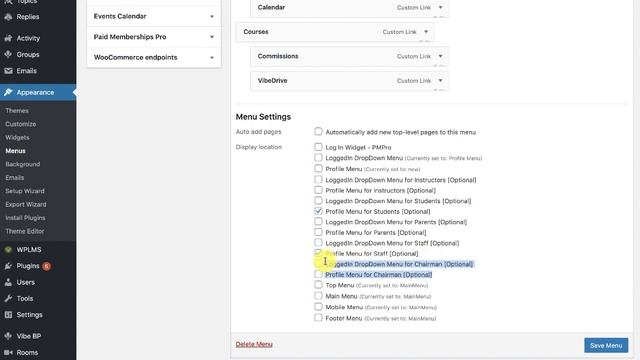The height and width of the screenshot is (360, 640).
Task: Check the Footer Menu location
Action: click(x=318, y=318)
